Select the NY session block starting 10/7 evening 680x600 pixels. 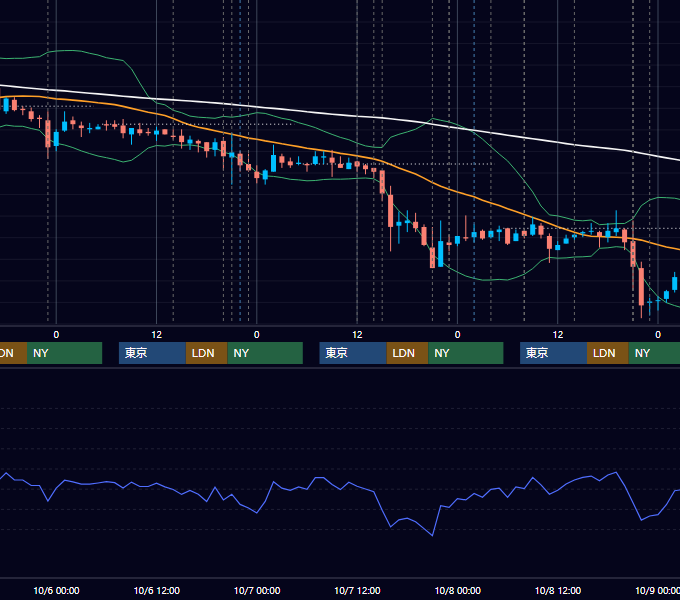pyautogui.click(x=466, y=353)
